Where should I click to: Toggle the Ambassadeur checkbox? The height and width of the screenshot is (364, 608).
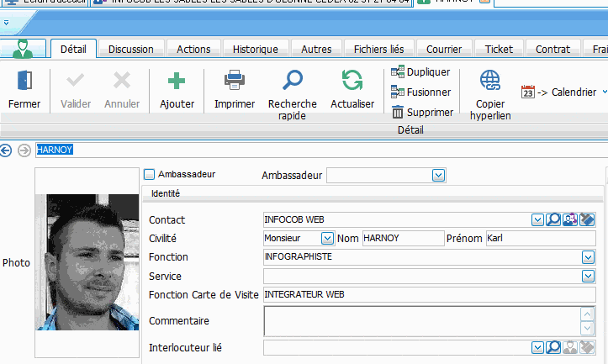point(150,175)
